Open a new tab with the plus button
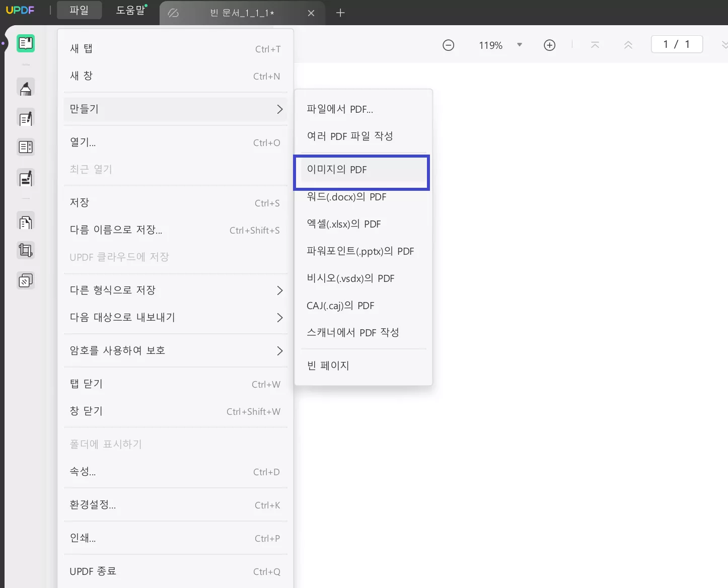 pyautogui.click(x=340, y=13)
